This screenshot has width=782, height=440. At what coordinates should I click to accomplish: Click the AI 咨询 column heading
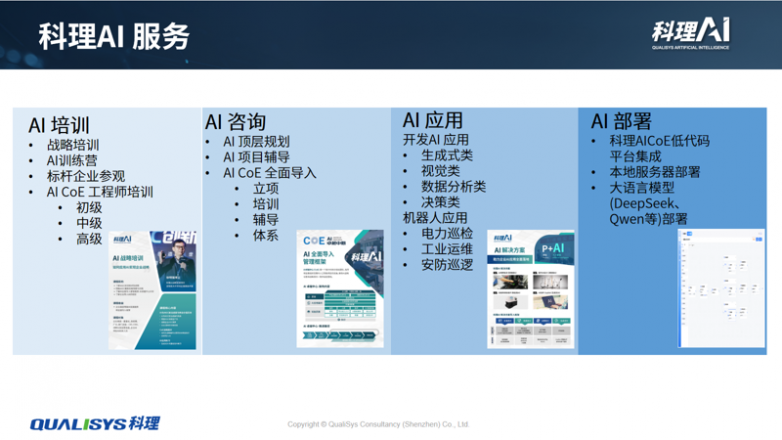point(236,121)
